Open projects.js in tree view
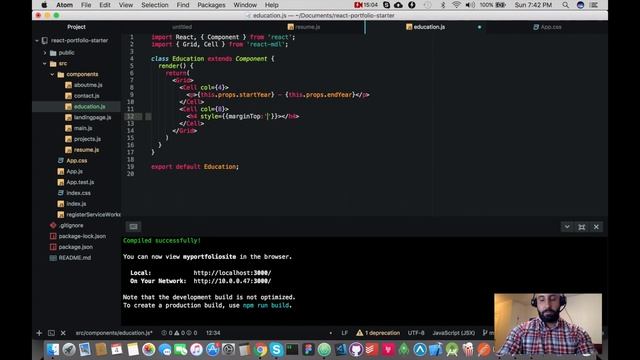Image resolution: width=640 pixels, height=360 pixels. pyautogui.click(x=87, y=139)
